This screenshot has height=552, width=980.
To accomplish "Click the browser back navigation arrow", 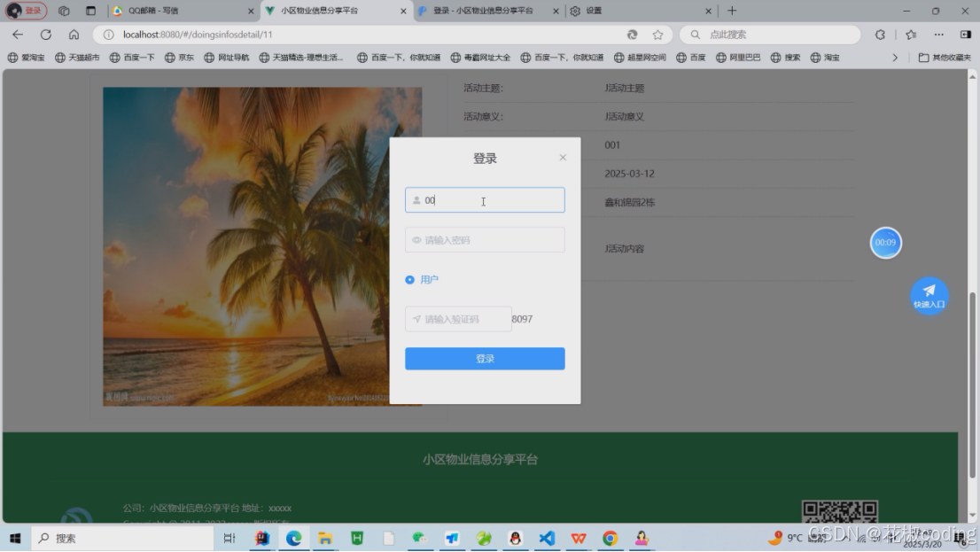I will coord(18,34).
